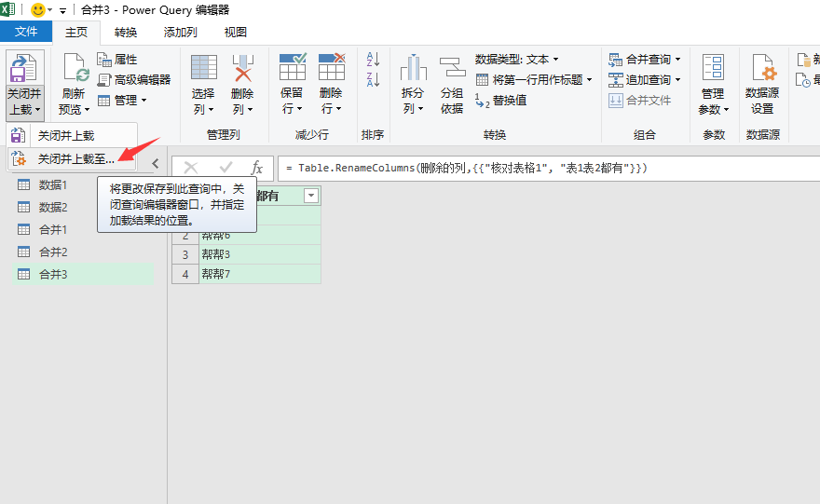Click the 删除行 icon
820x504 pixels.
pos(332,67)
